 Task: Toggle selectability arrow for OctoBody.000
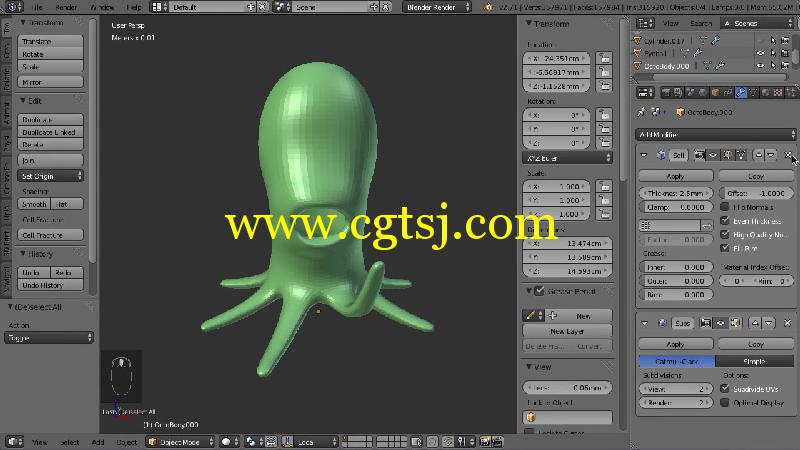point(773,66)
